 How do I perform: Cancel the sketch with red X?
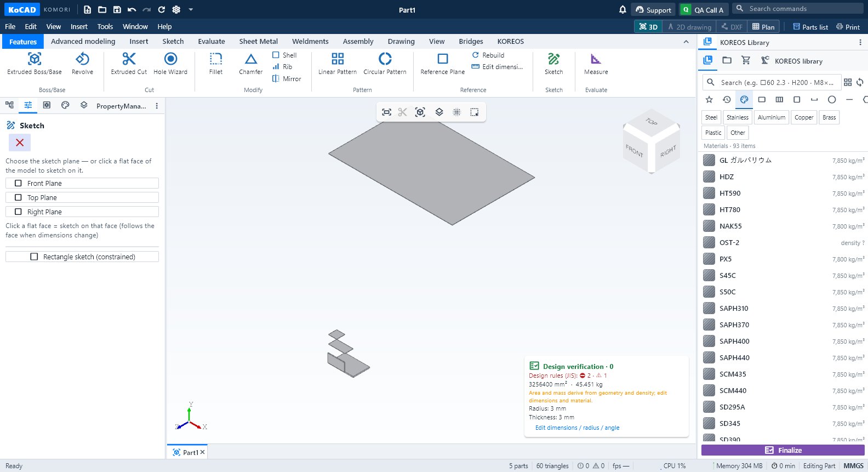pyautogui.click(x=20, y=143)
